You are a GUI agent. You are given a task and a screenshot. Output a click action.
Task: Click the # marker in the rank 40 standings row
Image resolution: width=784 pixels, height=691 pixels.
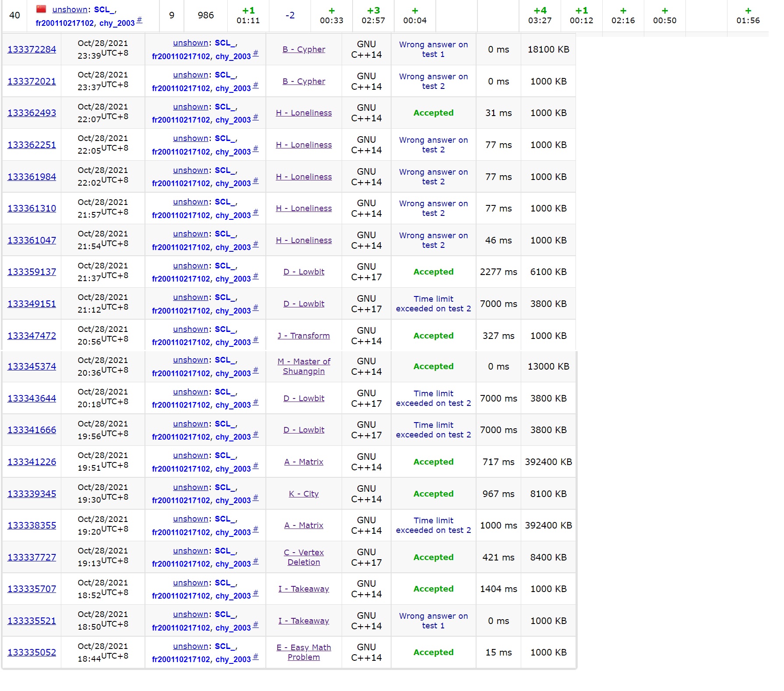tap(139, 20)
